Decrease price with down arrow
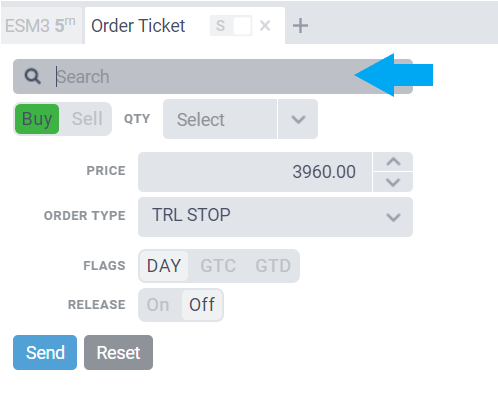The width and height of the screenshot is (498, 398). coord(393,182)
